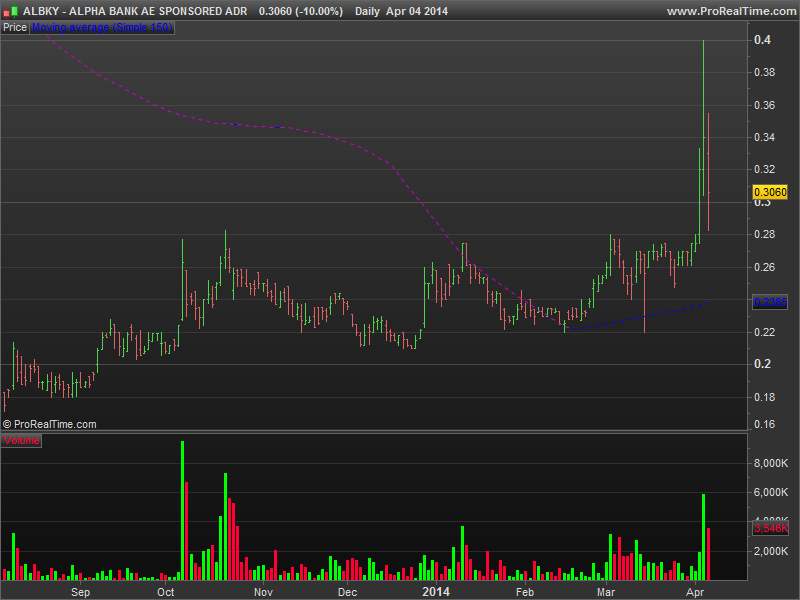
Task: Click the 2014 year label on time axis
Action: pyautogui.click(x=436, y=592)
